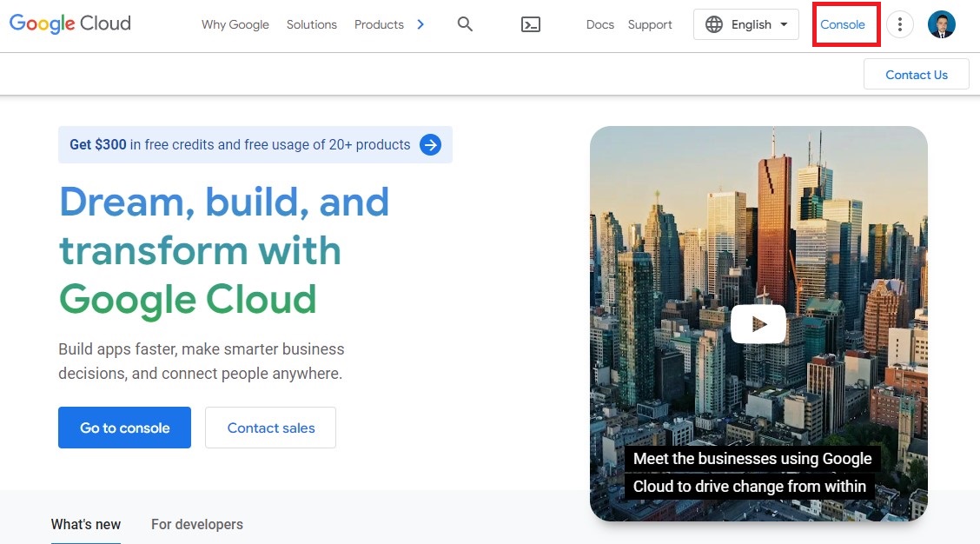Image resolution: width=980 pixels, height=544 pixels.
Task: Click the 'Dream, build, and transform' headline
Action: pos(224,250)
